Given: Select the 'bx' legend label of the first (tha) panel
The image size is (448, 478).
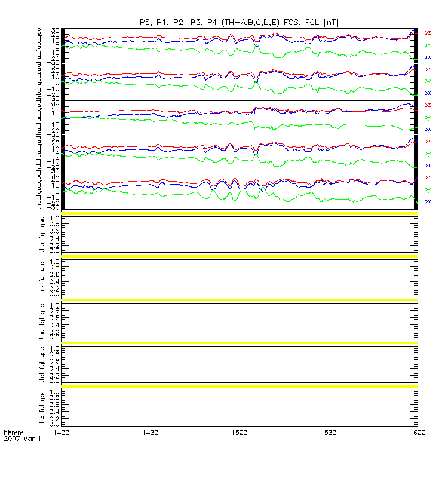Looking at the screenshot, I should tap(427, 56).
